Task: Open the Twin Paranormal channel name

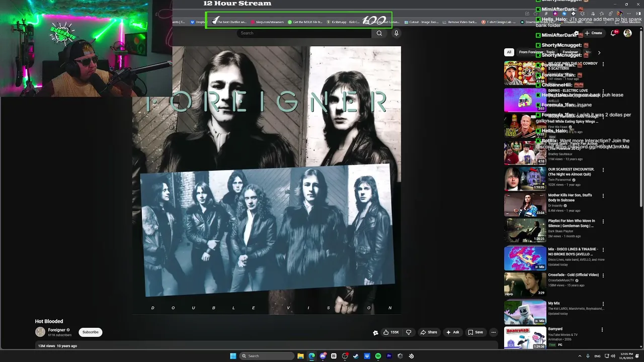Action: coord(559,179)
